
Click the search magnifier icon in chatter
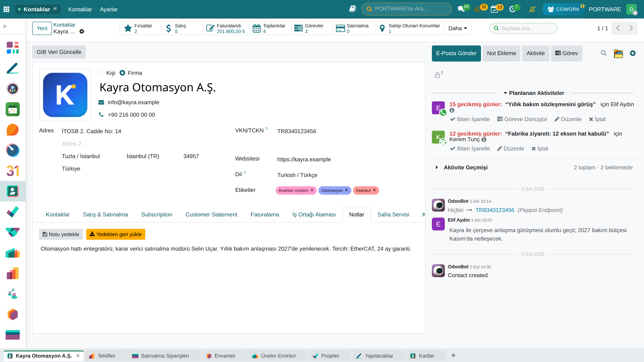pyautogui.click(x=604, y=53)
